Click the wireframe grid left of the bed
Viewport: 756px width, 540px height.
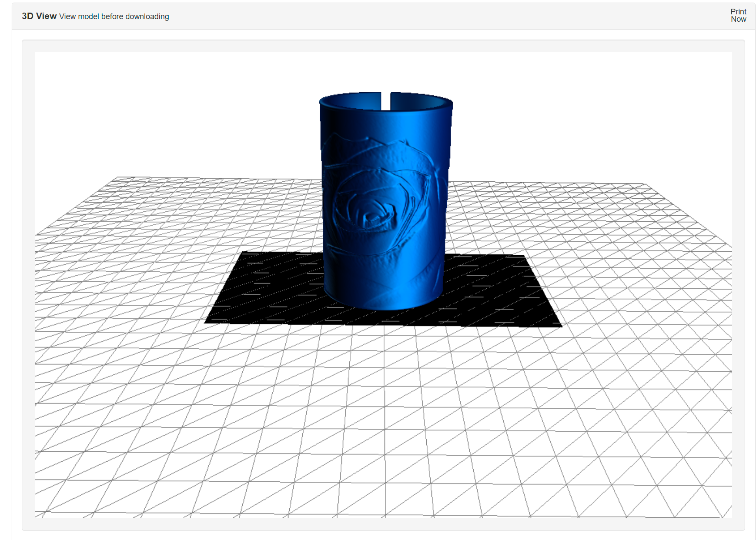click(152, 261)
